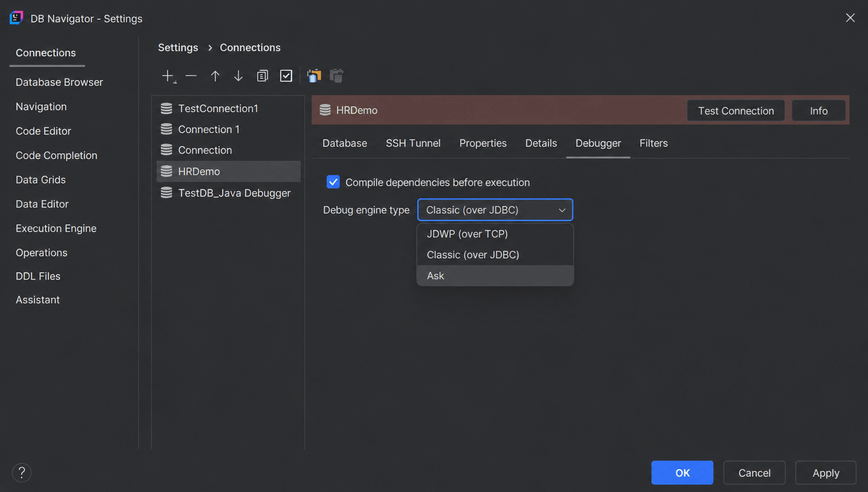Uncheck Compile dependencies before execution
This screenshot has height=492, width=868.
[333, 182]
